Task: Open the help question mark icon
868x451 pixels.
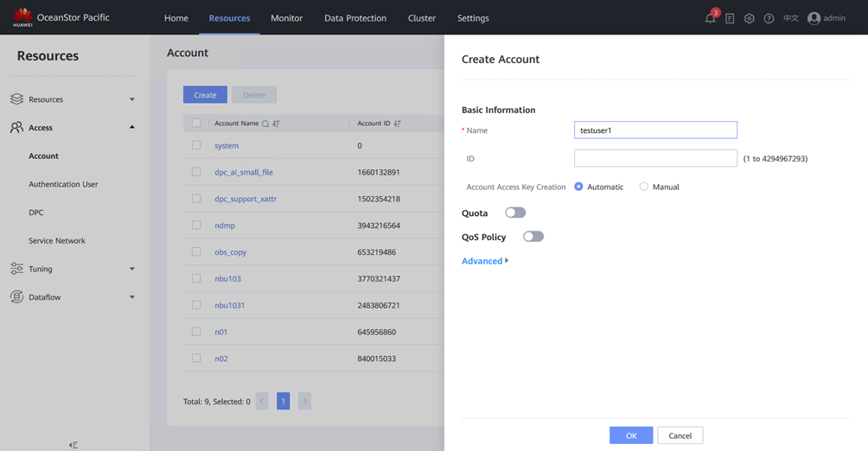Action: pos(769,18)
